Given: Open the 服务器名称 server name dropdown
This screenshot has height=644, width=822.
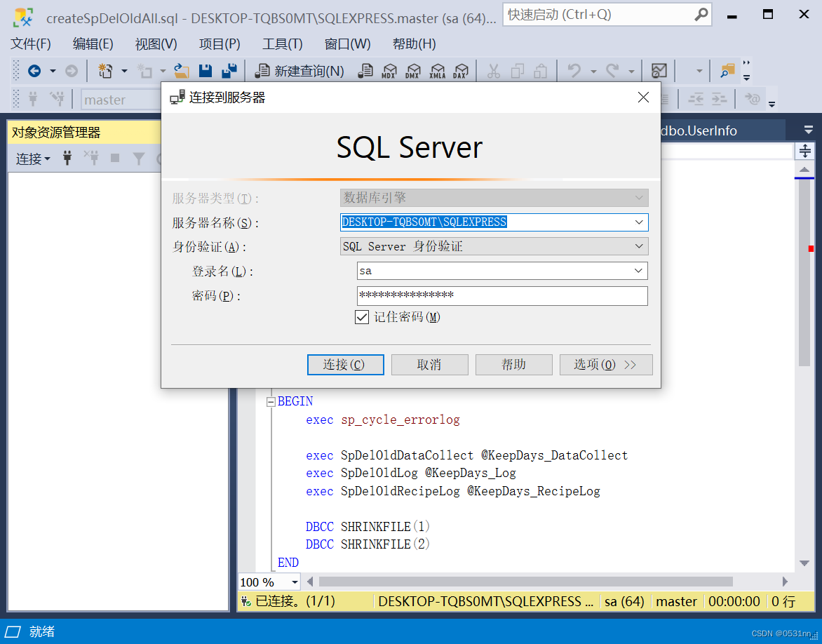Looking at the screenshot, I should (638, 222).
